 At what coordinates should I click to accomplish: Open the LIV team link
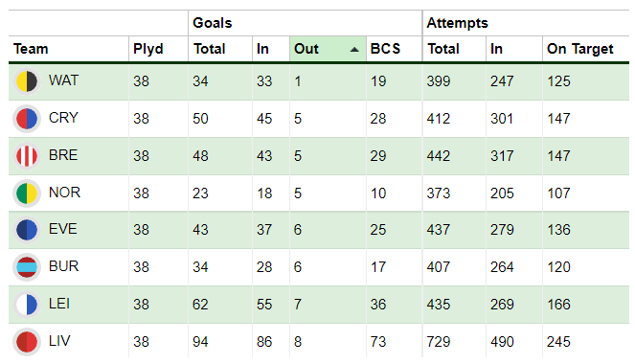[x=59, y=341]
